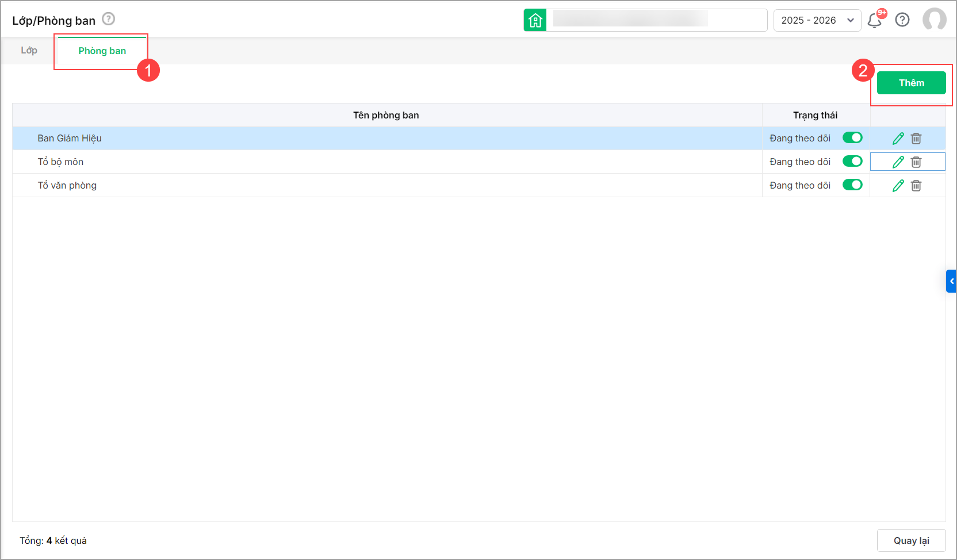
Task: Expand the blue side panel arrow
Action: coord(951,281)
